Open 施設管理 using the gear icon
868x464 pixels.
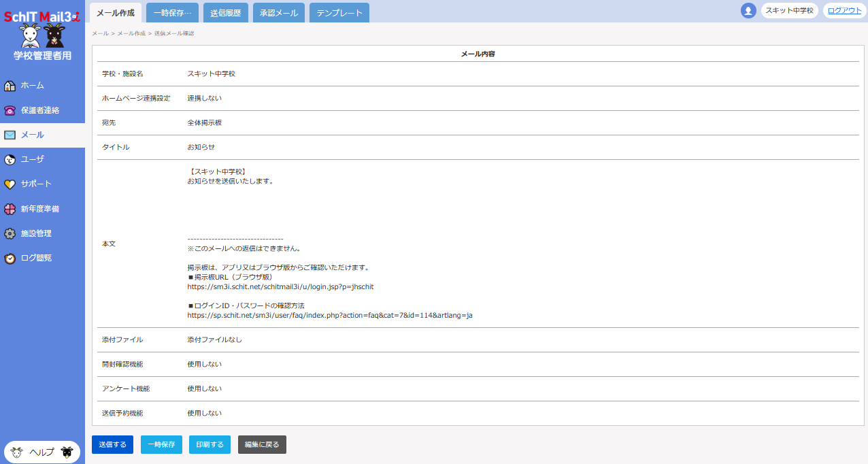10,233
